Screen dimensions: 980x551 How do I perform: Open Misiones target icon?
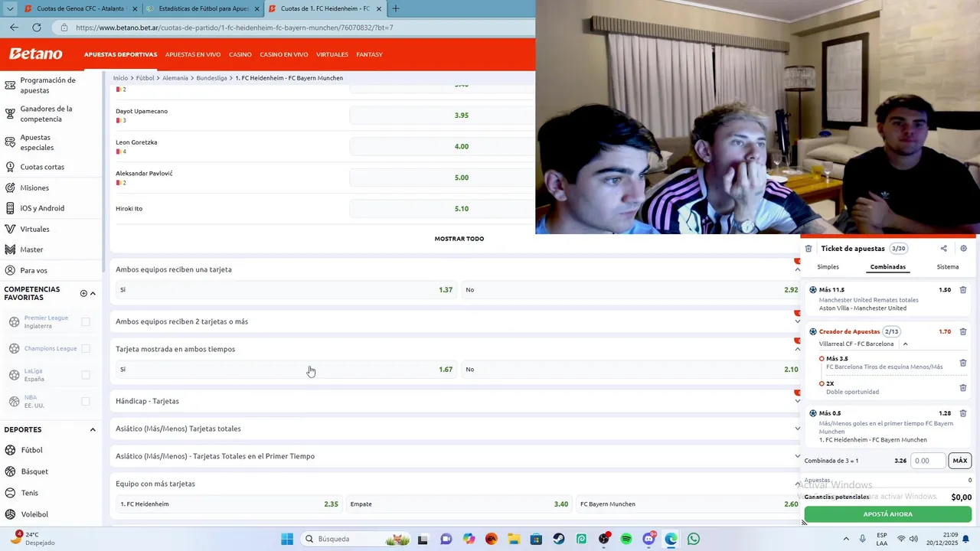(10, 187)
